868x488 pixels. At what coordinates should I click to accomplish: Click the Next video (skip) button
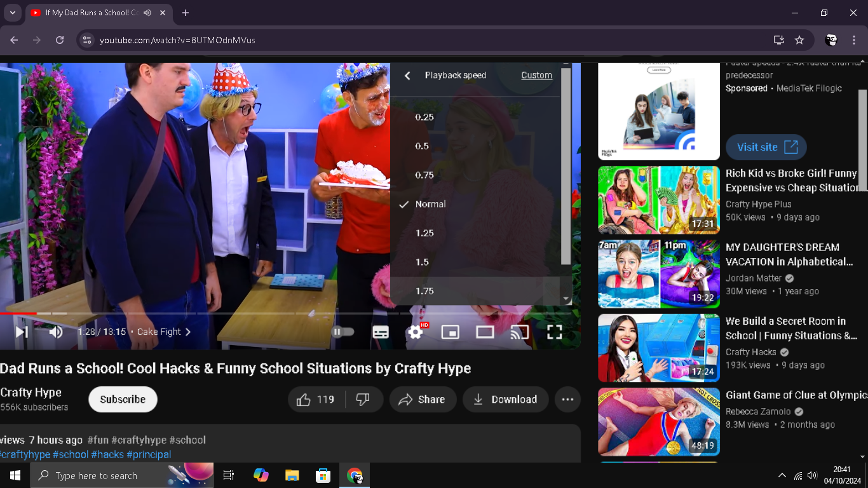22,332
